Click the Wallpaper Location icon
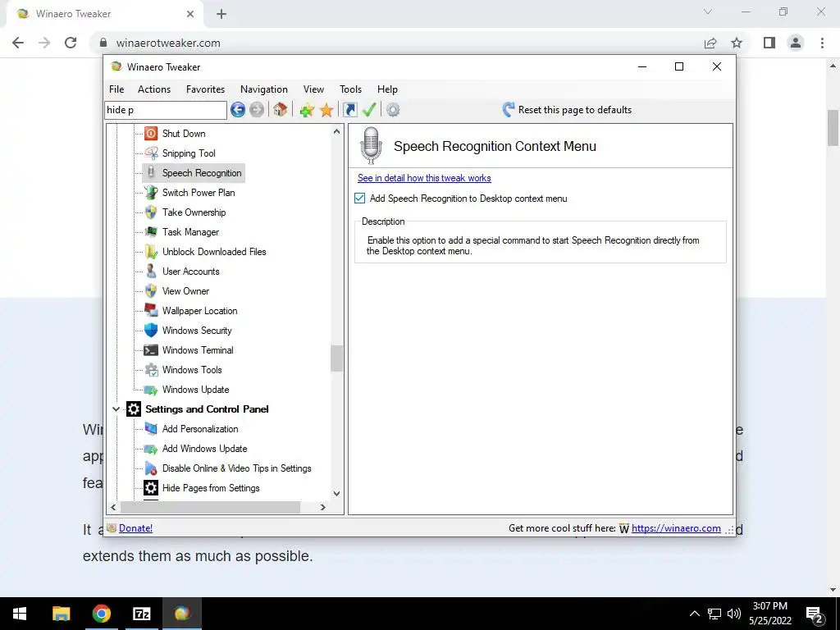 (x=151, y=311)
